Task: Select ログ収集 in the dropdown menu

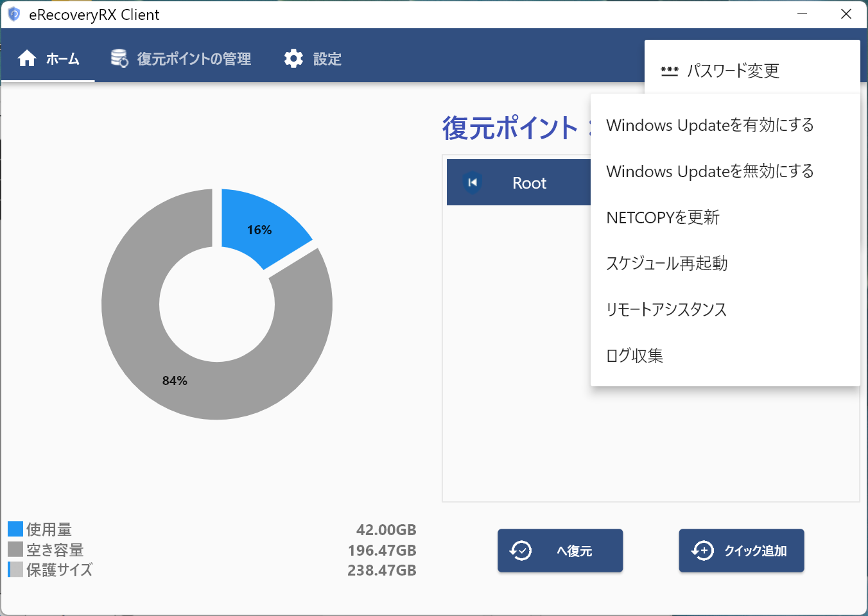Action: pyautogui.click(x=634, y=356)
